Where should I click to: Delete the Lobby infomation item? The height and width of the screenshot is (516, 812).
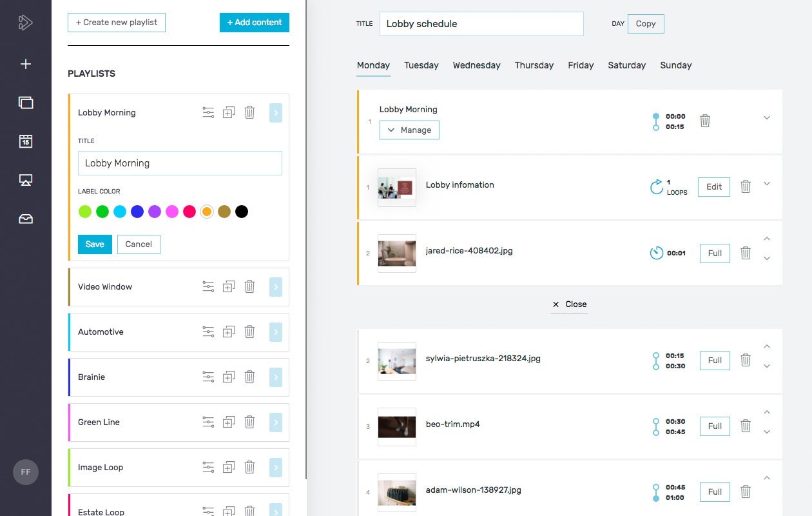point(746,186)
